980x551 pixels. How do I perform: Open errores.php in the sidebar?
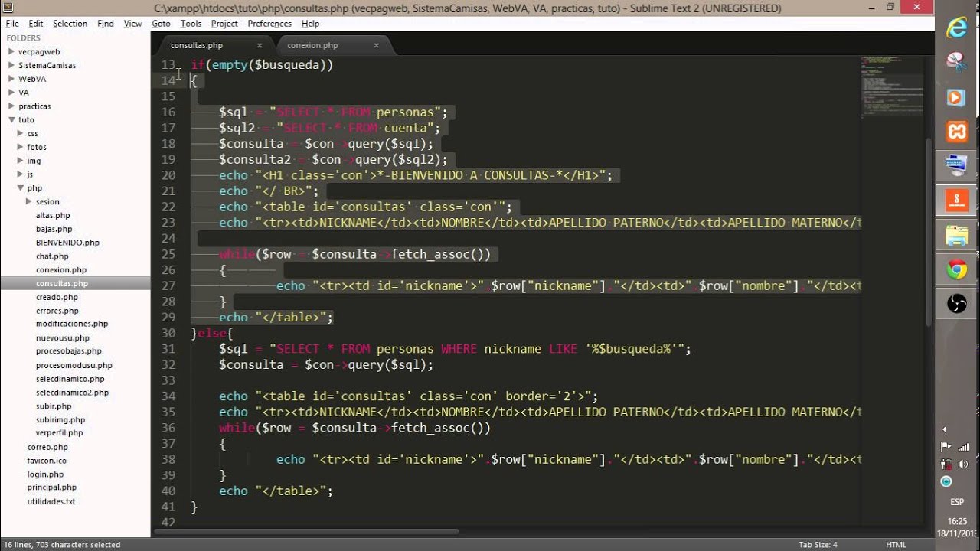pos(57,311)
